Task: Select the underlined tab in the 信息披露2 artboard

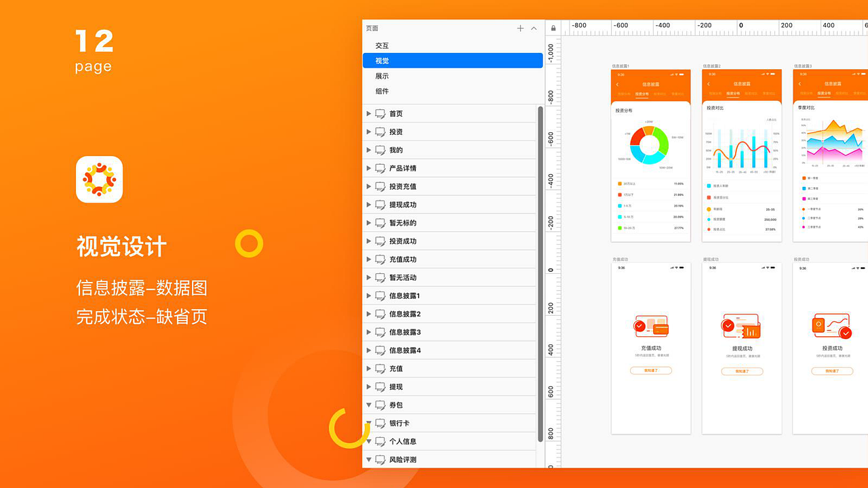Action: click(x=732, y=94)
